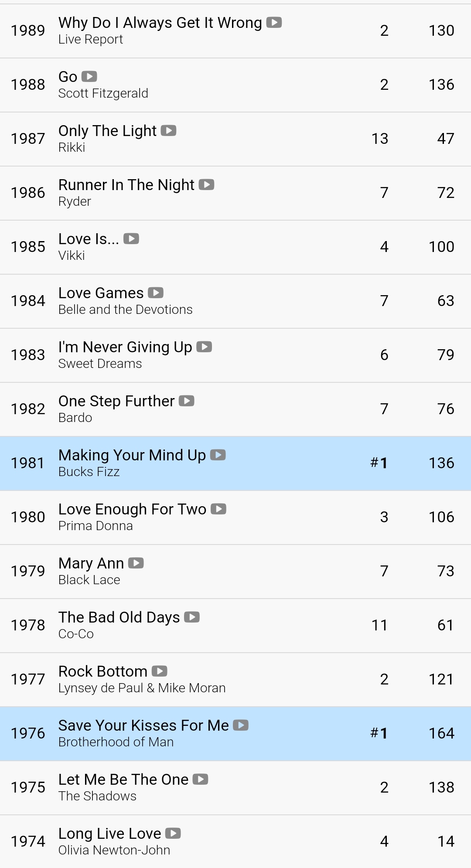Play Save Your Kisses For Me video
Viewport: 471px width, 868px height.
[x=241, y=725]
